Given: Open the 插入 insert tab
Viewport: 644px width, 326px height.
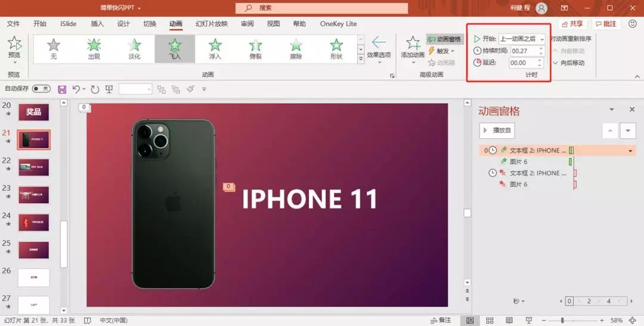Looking at the screenshot, I should (97, 24).
